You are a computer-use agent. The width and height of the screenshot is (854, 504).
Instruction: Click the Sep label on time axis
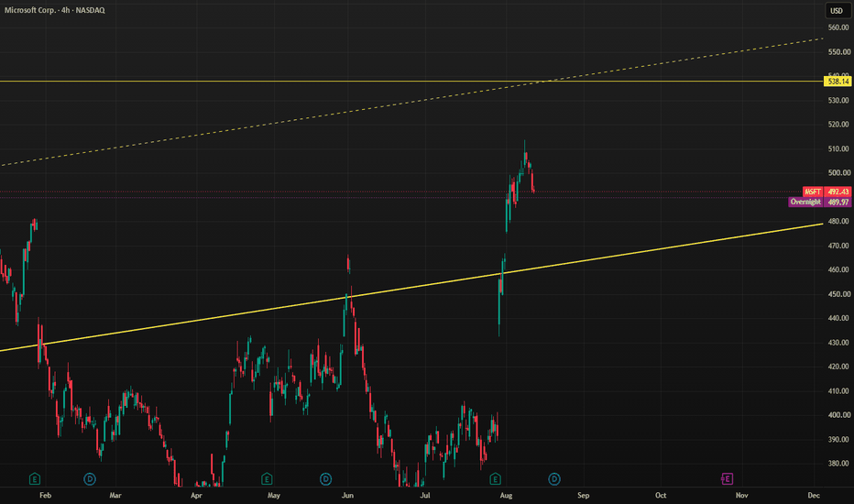tap(584, 495)
